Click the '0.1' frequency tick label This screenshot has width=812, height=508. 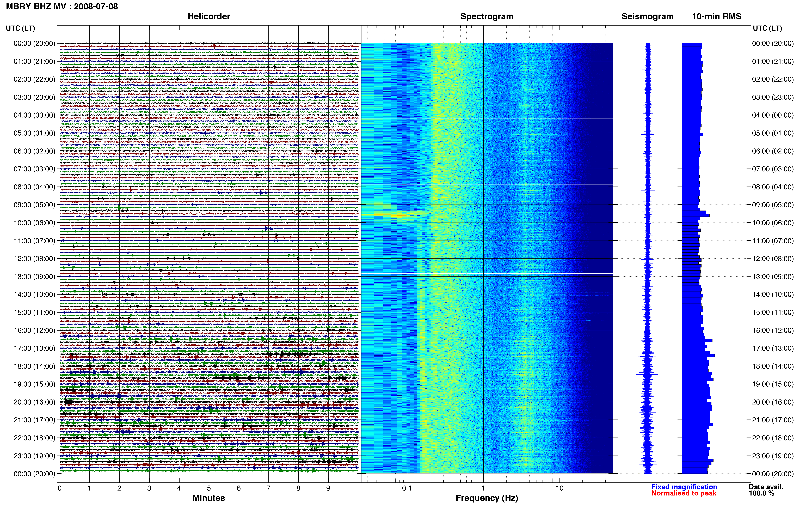coord(407,488)
